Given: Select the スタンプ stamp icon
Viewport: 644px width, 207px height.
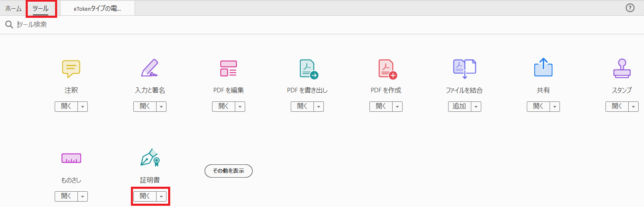Looking at the screenshot, I should 622,69.
